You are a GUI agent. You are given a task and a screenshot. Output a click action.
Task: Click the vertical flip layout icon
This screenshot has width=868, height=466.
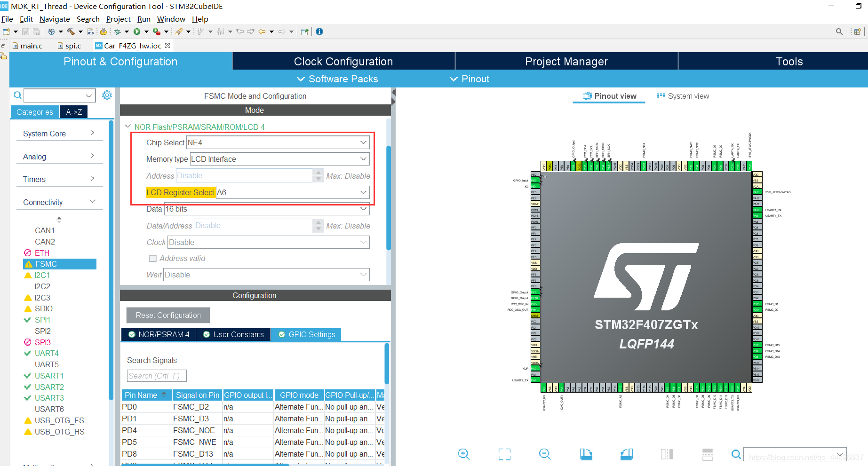(667, 454)
